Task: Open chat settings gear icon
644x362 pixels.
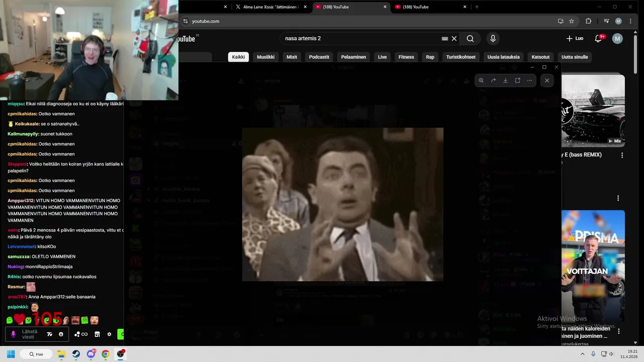Action: point(109,334)
